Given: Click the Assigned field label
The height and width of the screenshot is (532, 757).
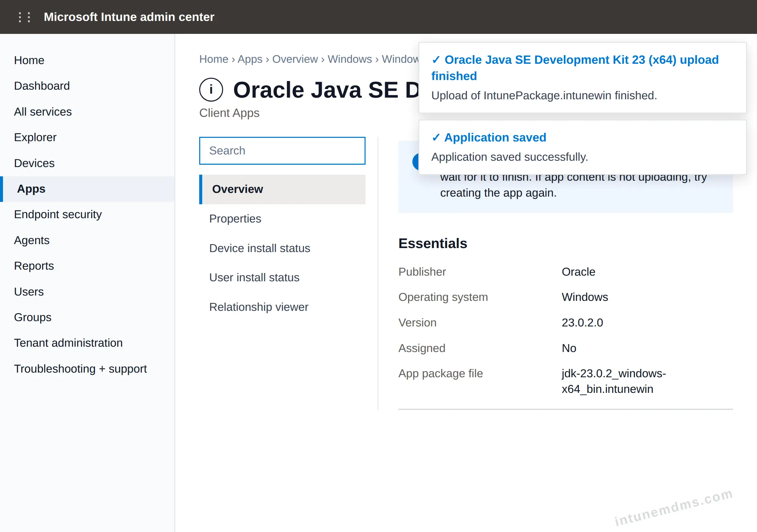Looking at the screenshot, I should click(x=422, y=348).
